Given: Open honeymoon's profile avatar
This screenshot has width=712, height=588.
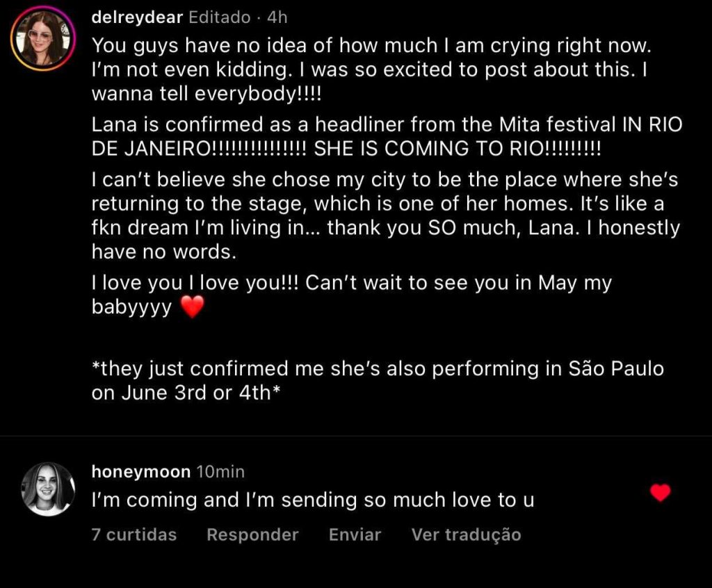Looking at the screenshot, I should 47,489.
